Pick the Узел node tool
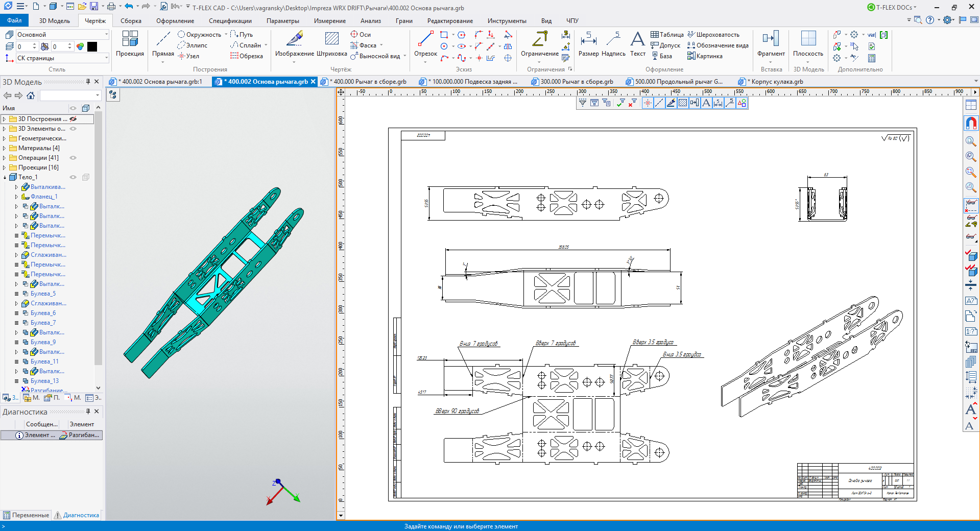The width and height of the screenshot is (980, 531). [x=188, y=56]
